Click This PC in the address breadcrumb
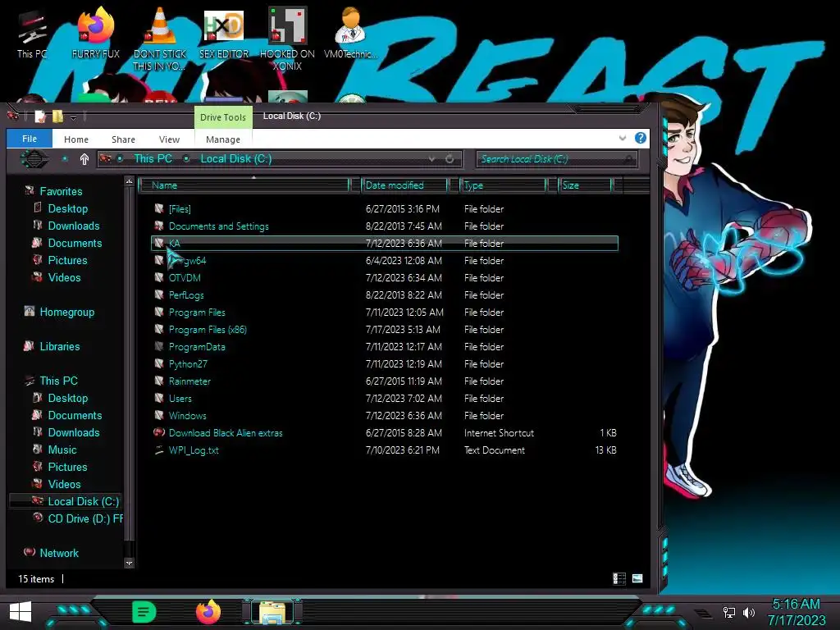Image resolution: width=840 pixels, height=630 pixels. 153,158
